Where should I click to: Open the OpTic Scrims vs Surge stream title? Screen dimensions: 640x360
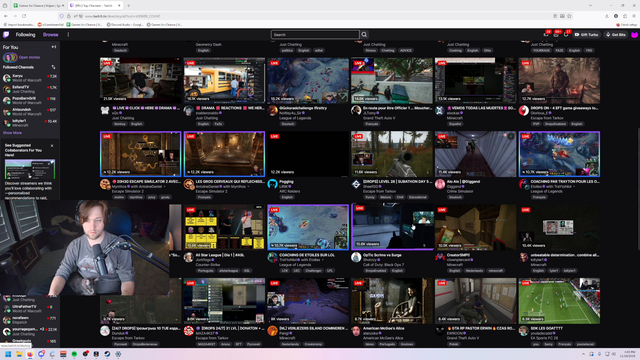382,255
